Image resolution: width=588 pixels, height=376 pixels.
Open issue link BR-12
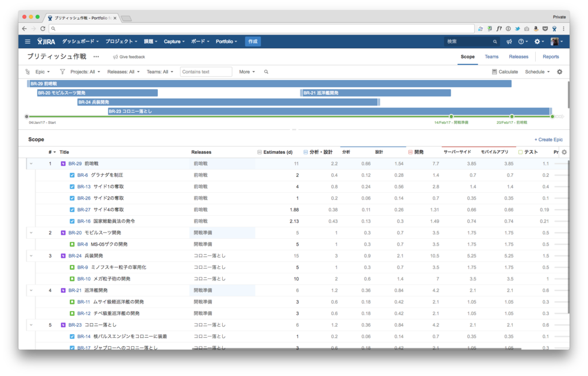pos(84,313)
